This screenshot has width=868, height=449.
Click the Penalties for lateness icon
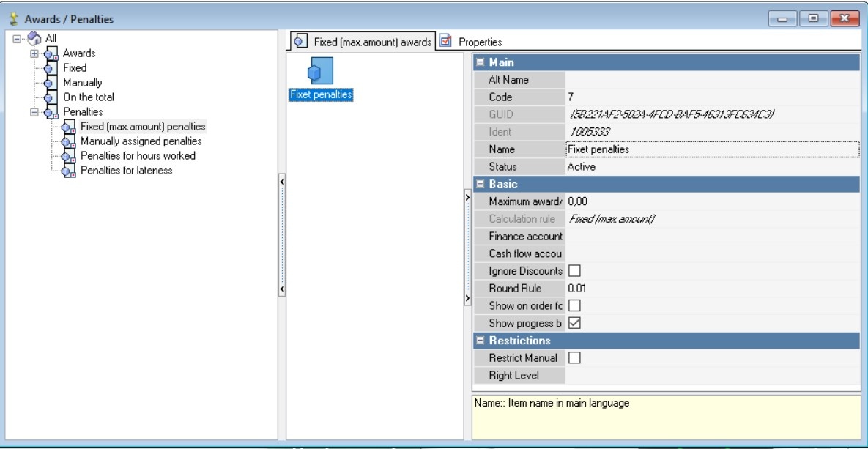coord(68,171)
